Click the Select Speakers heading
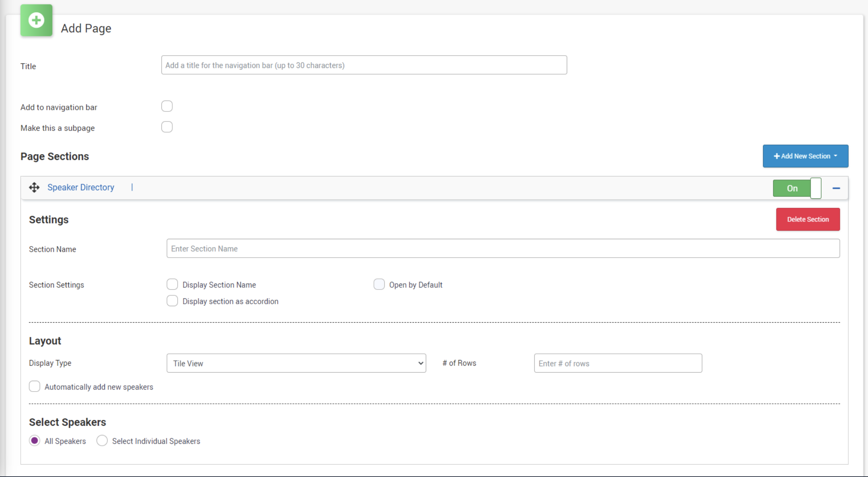 (x=67, y=422)
